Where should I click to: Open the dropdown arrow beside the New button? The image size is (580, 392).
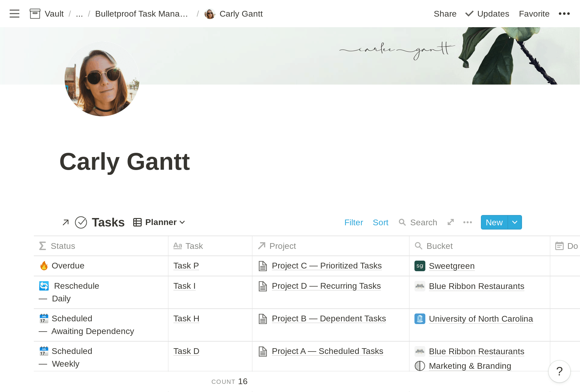[x=514, y=222]
